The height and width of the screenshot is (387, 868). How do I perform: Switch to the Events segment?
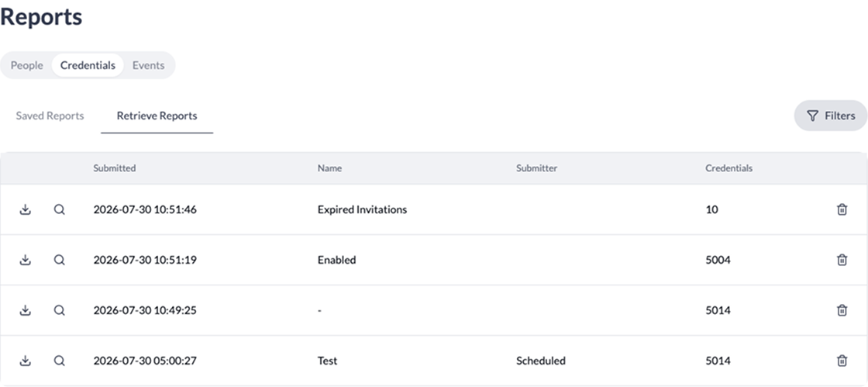(x=148, y=65)
